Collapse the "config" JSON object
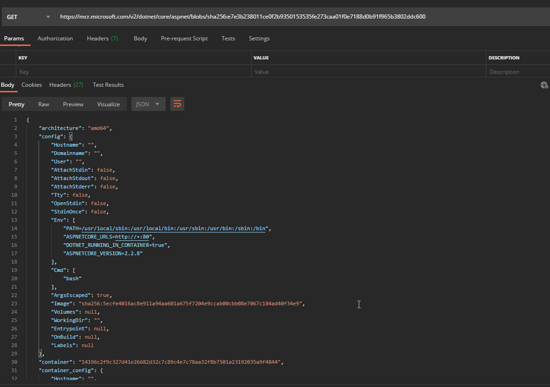 point(71,136)
